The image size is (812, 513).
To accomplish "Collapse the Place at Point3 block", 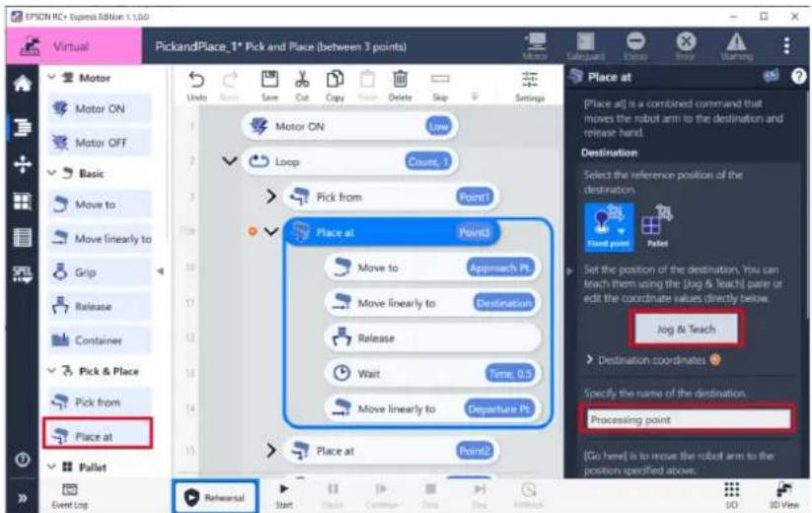I will [271, 232].
